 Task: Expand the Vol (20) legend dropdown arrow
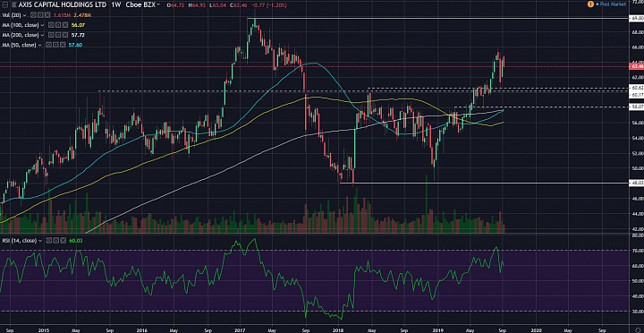pos(25,15)
